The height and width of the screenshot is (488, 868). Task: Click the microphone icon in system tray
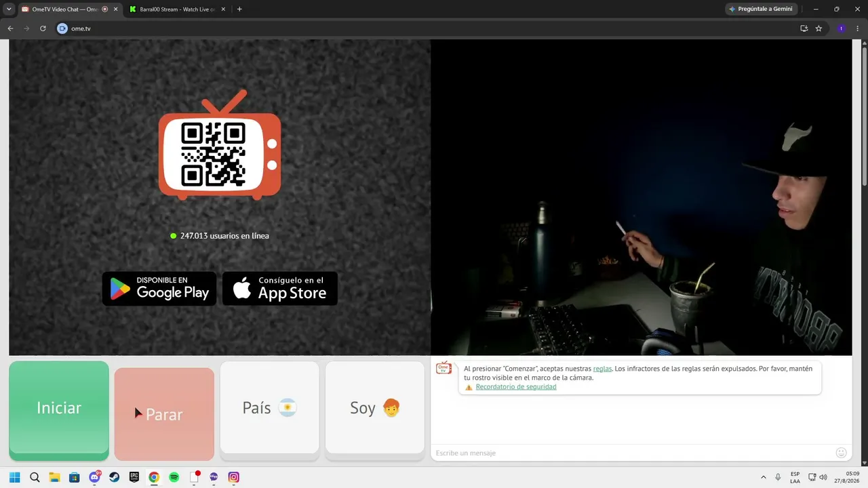(778, 477)
